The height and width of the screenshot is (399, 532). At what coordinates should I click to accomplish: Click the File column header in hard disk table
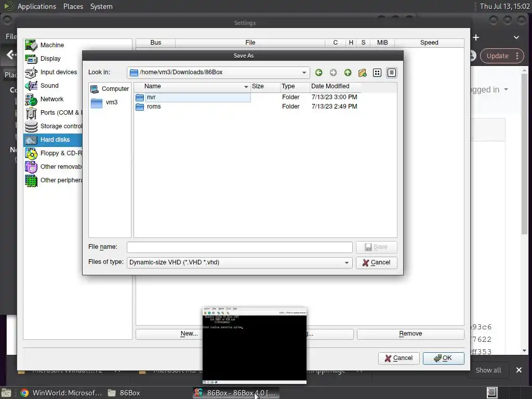(250, 43)
